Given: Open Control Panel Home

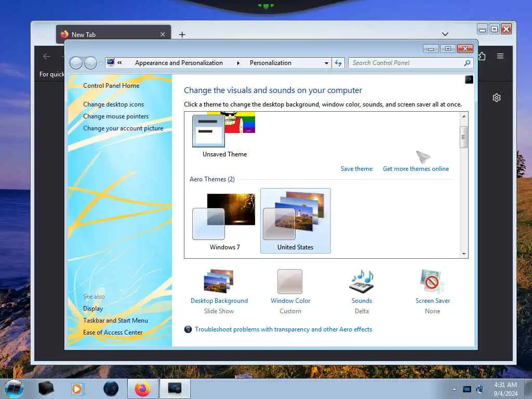Looking at the screenshot, I should (x=111, y=86).
